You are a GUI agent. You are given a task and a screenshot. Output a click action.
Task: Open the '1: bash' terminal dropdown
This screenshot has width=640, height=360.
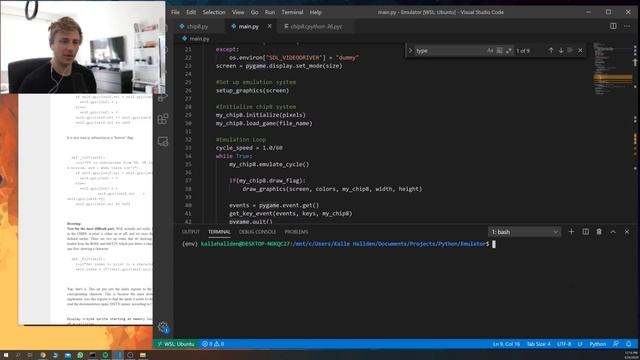[524, 232]
